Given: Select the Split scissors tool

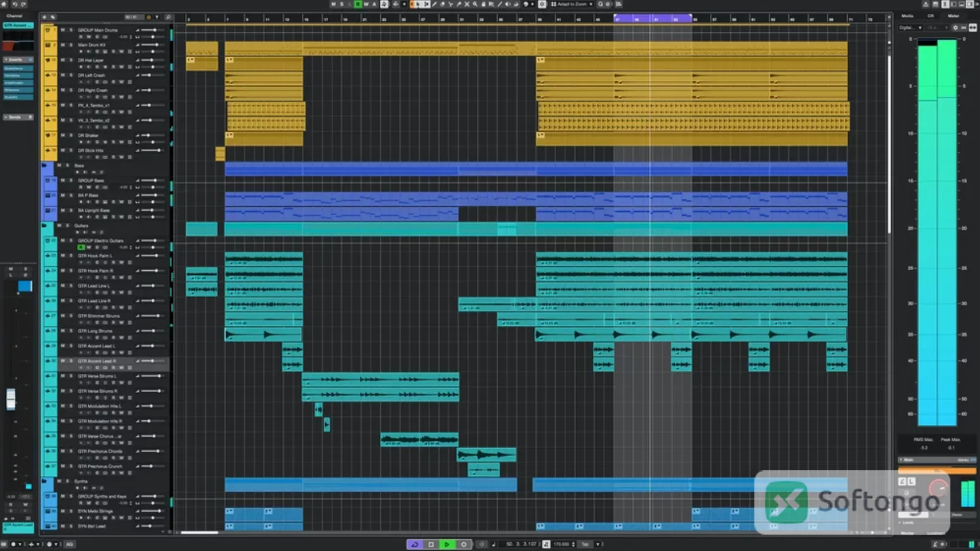Looking at the screenshot, I should [451, 4].
